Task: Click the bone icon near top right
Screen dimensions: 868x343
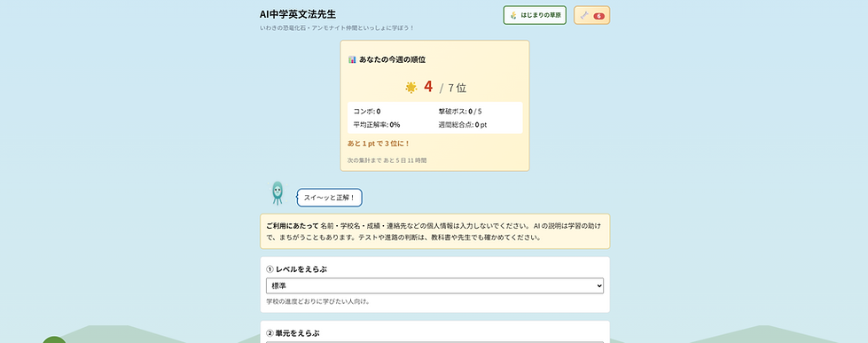Action: click(x=584, y=15)
